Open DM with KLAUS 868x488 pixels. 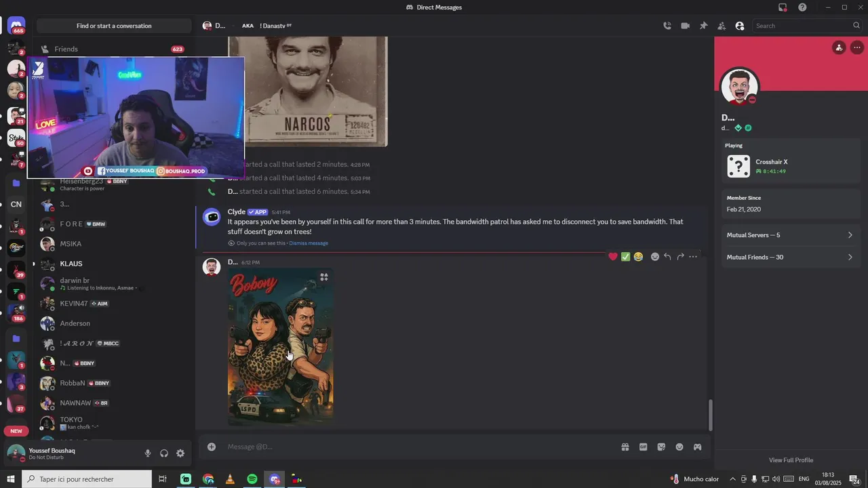(113, 264)
